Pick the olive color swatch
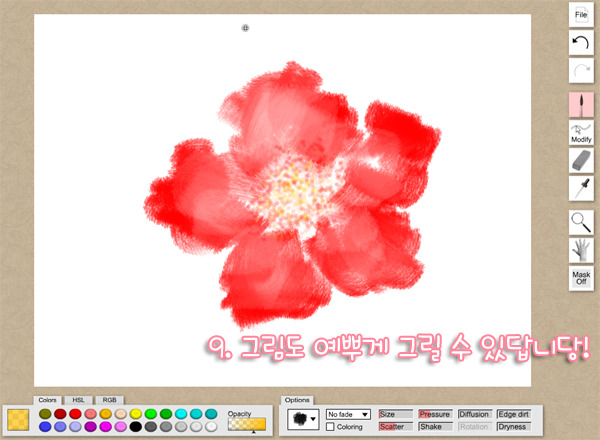Screen dimensions: 600x440 (x=45, y=414)
